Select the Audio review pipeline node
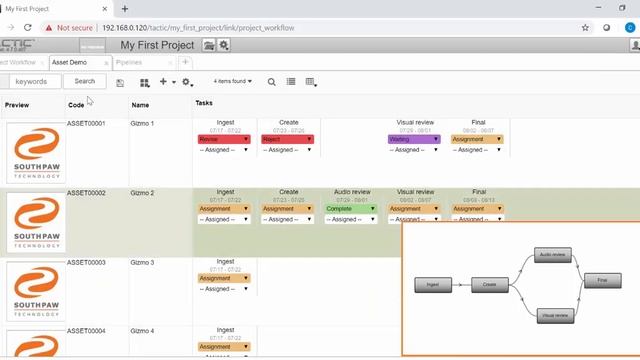This screenshot has width=640, height=360. (x=553, y=255)
